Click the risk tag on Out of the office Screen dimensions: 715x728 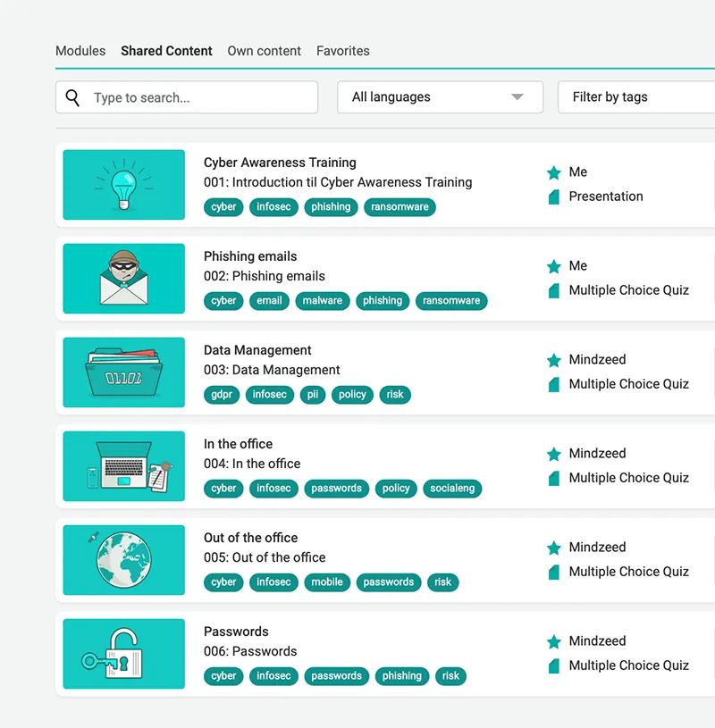[x=442, y=582]
